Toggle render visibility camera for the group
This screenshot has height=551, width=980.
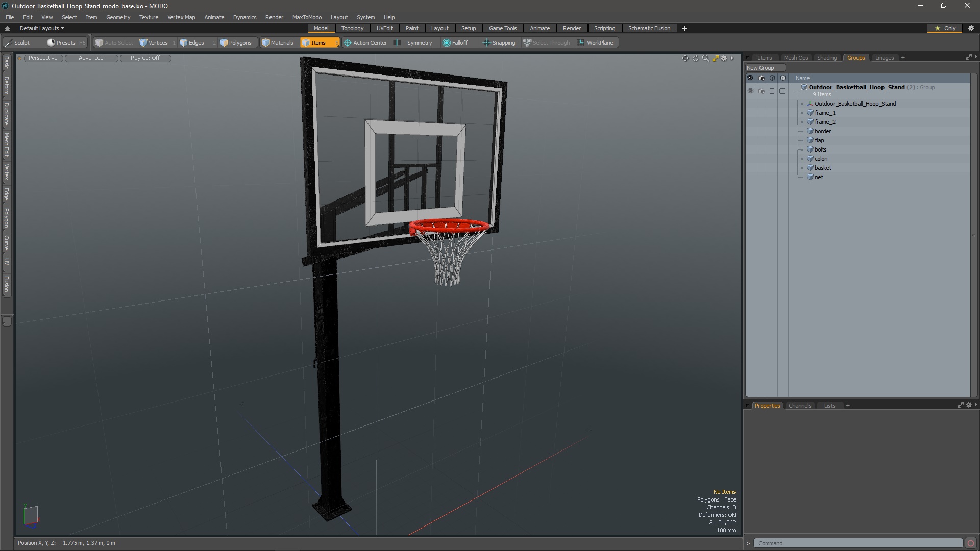click(x=762, y=91)
